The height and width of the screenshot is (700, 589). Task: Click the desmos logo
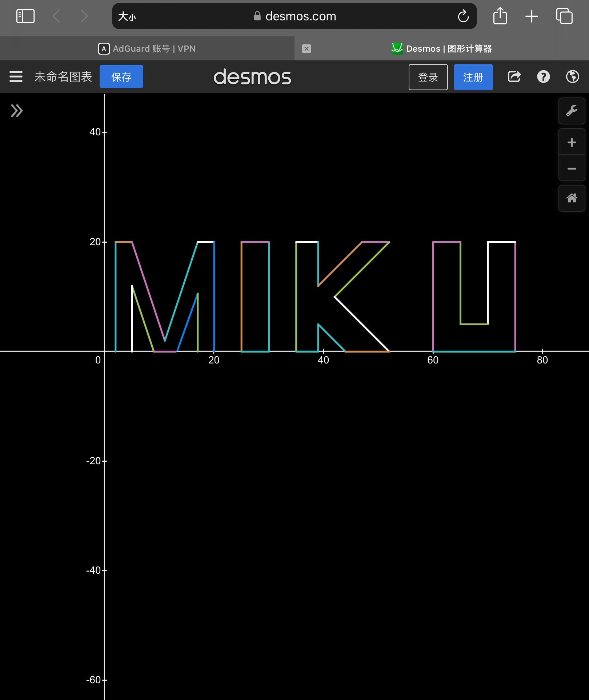pyautogui.click(x=252, y=77)
